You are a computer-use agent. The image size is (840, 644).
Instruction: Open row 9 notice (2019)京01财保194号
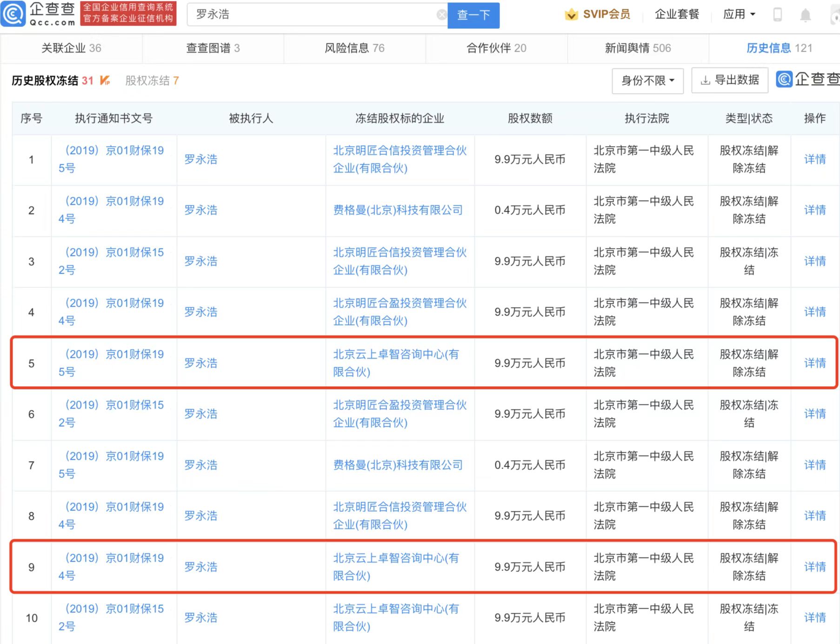pyautogui.click(x=111, y=567)
